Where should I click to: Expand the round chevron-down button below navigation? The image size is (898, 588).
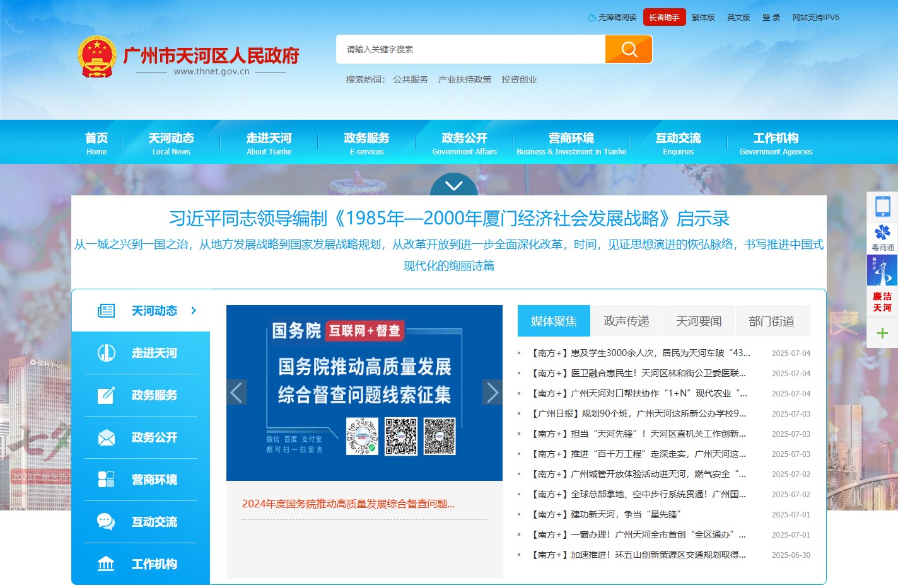(454, 185)
